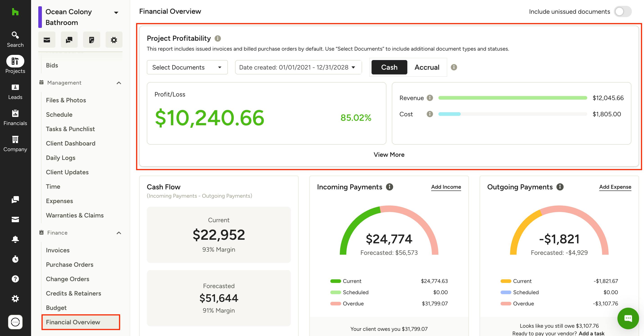Open help question mark icon
This screenshot has width=644, height=336.
(x=15, y=279)
